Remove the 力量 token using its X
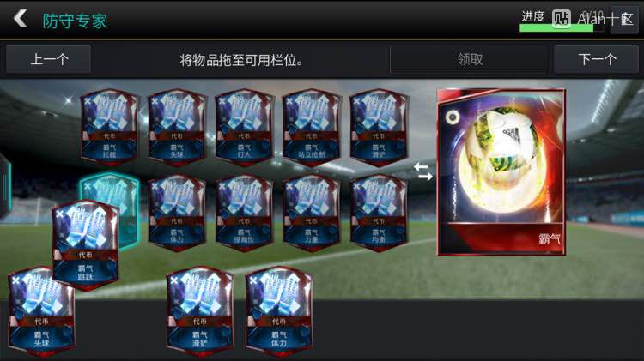 [x=289, y=186]
